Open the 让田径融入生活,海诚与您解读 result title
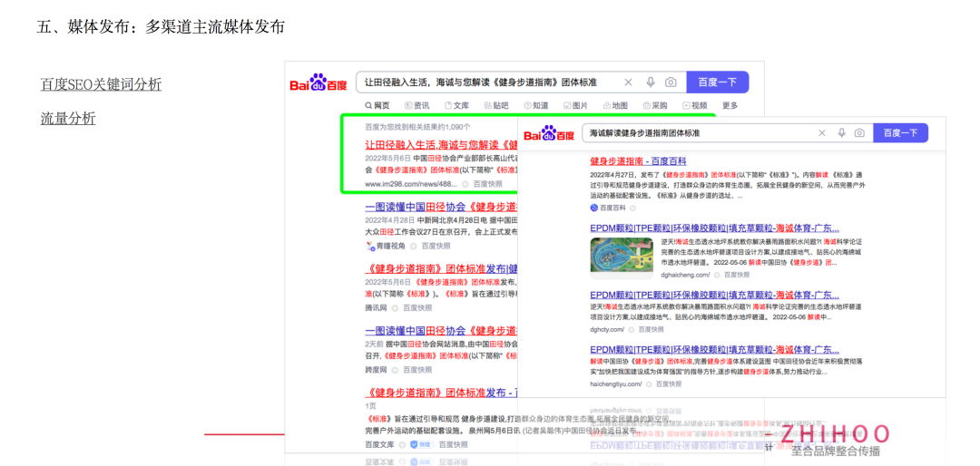The image size is (980, 466). [441, 145]
